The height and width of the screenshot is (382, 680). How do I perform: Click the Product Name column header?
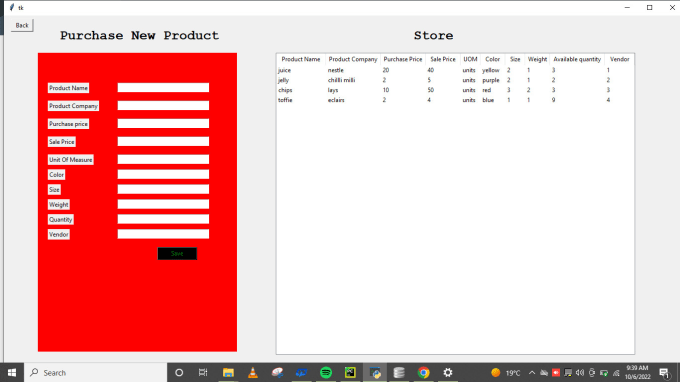(301, 59)
